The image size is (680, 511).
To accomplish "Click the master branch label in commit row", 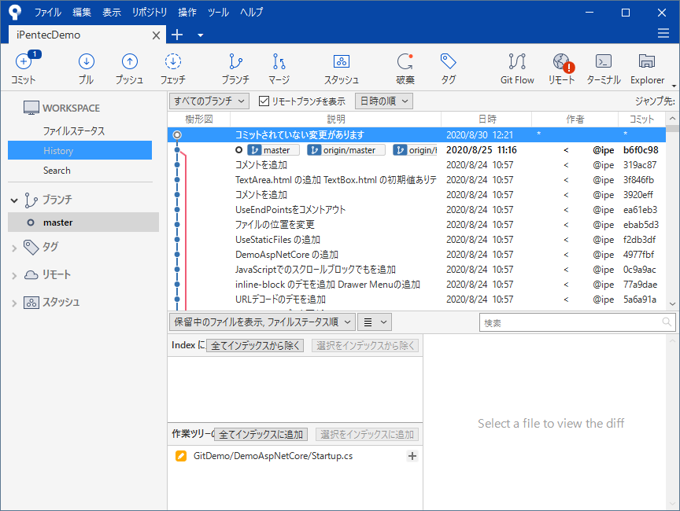I will coord(273,150).
